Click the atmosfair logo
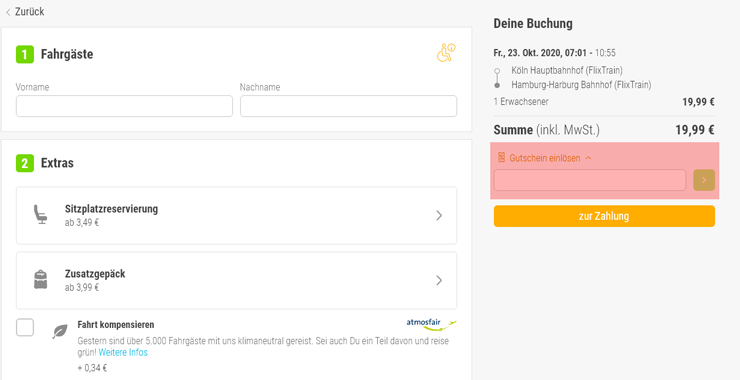Screen dimensions: 740x380 point(431,323)
